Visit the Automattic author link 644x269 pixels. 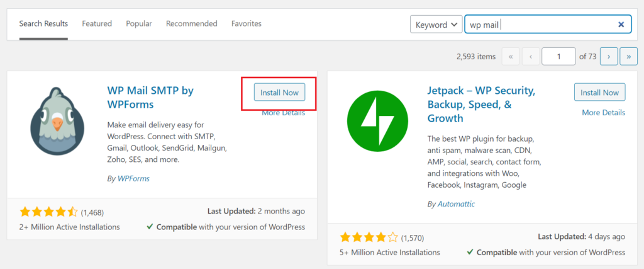pyautogui.click(x=457, y=203)
